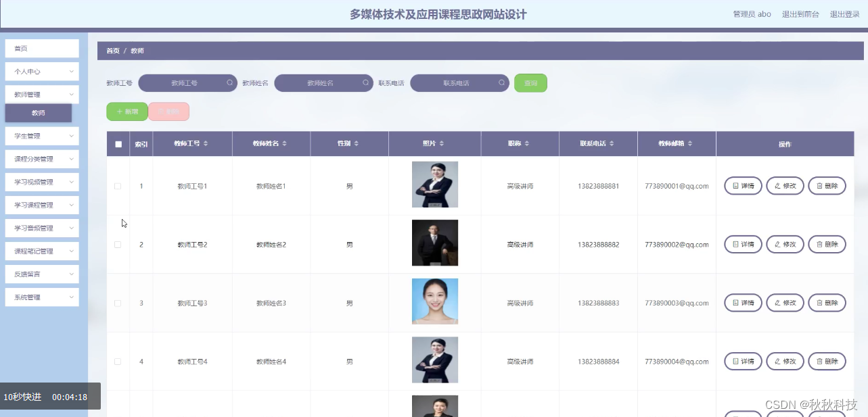Click the batch 删除 trash button
868x417 pixels.
(x=168, y=111)
